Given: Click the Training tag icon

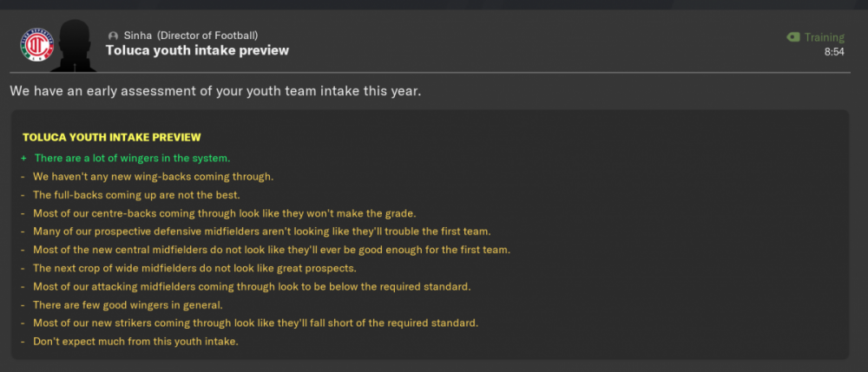Looking at the screenshot, I should click(x=793, y=37).
